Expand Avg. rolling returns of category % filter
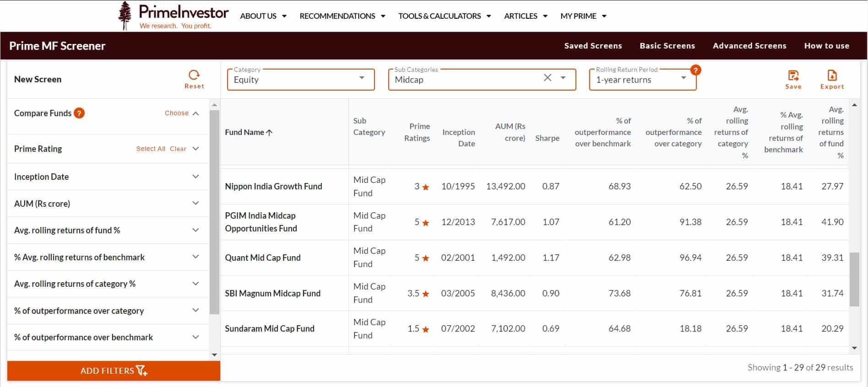 click(x=196, y=284)
